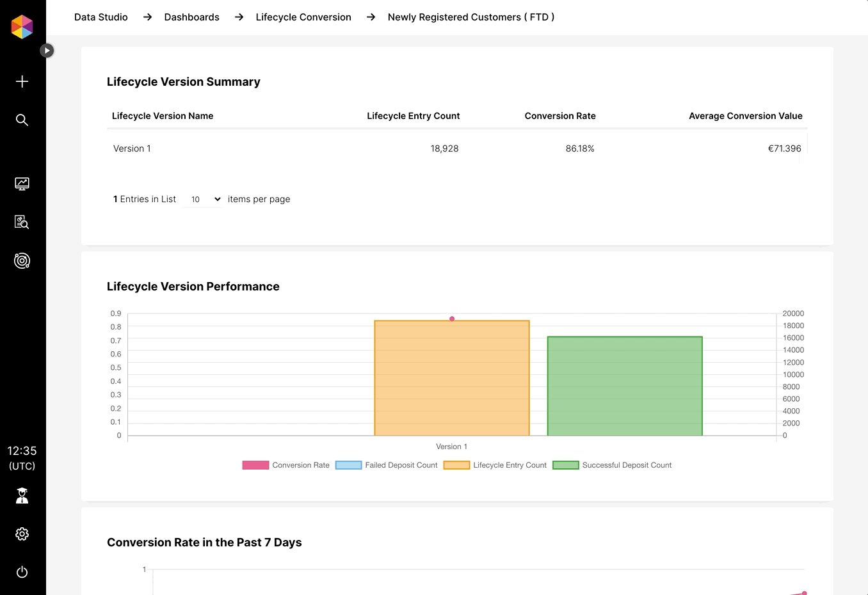
Task: Select Newly Registered Customers ( FTD ) breadcrumb
Action: (x=470, y=17)
